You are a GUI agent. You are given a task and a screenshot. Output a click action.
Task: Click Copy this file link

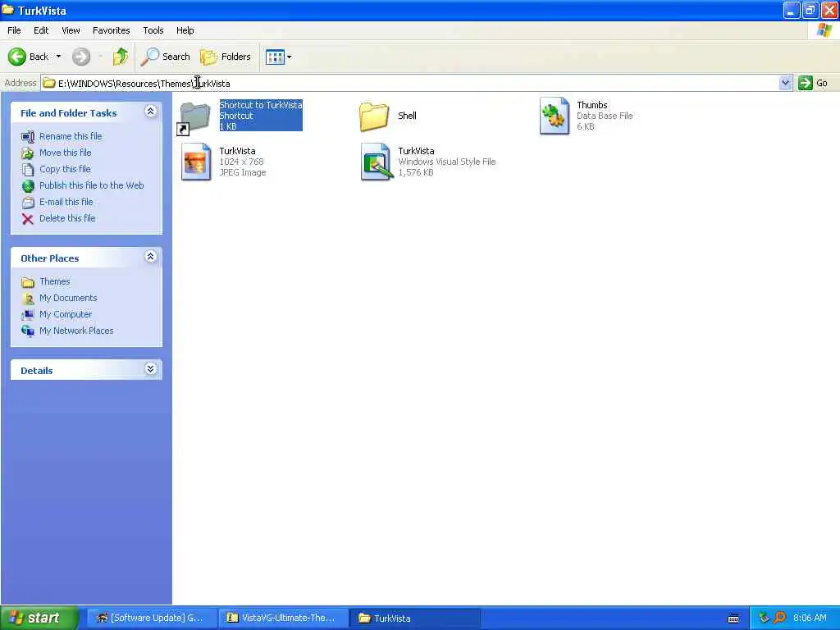[x=65, y=169]
